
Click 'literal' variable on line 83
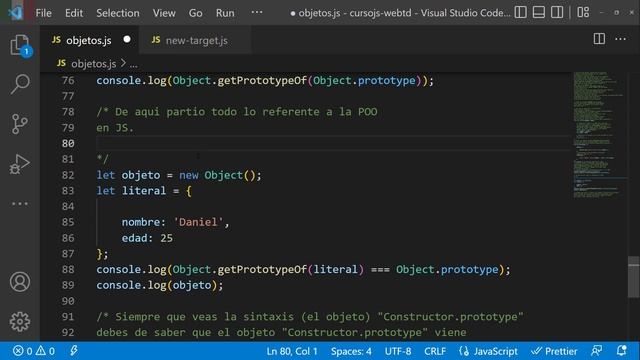(x=144, y=191)
